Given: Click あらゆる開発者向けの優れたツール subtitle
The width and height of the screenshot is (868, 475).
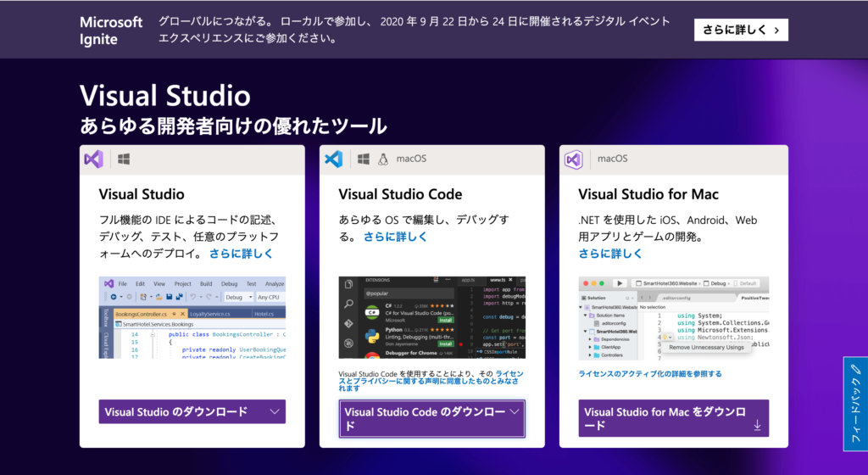Looking at the screenshot, I should click(x=233, y=126).
